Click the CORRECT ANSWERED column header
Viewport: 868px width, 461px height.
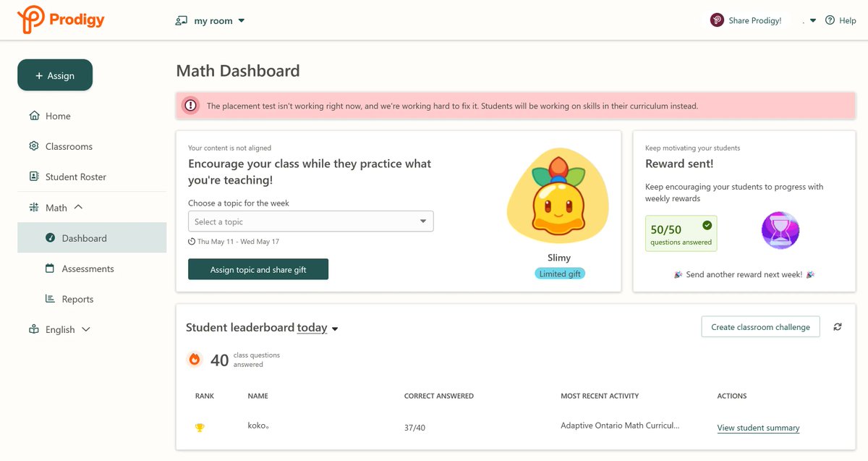pos(439,396)
